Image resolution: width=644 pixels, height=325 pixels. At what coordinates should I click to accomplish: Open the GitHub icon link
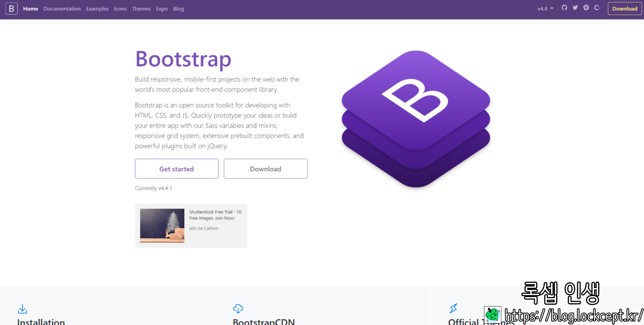(x=564, y=8)
